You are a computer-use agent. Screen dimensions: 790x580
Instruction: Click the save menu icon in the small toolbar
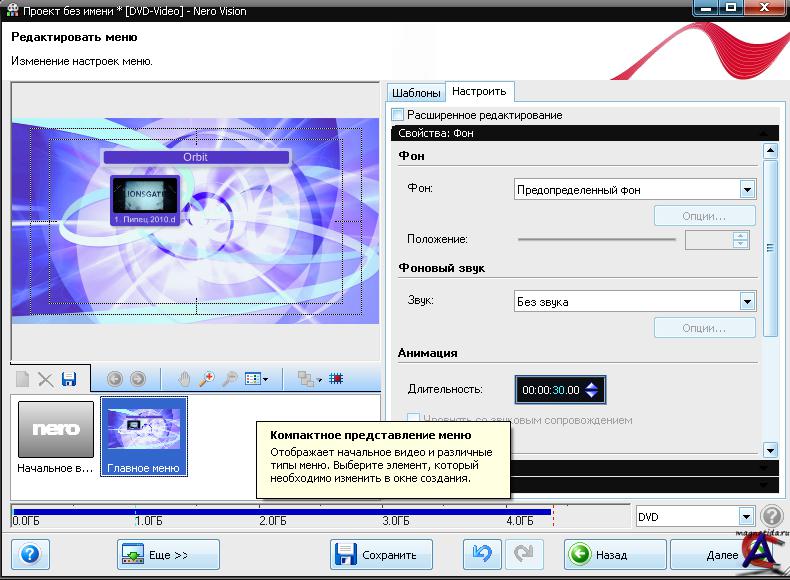pyautogui.click(x=69, y=379)
